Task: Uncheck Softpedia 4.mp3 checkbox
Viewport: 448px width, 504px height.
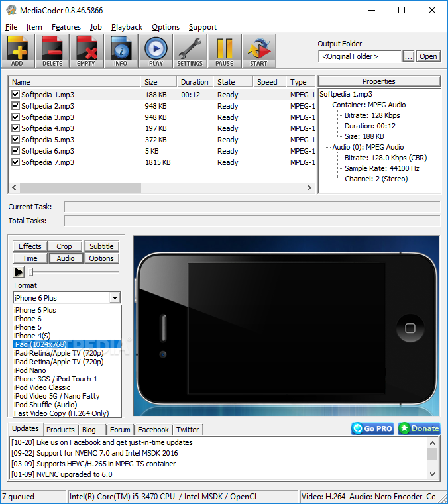Action: (15, 128)
